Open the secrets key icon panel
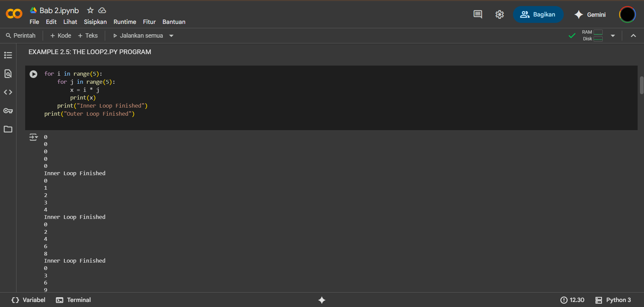 [x=8, y=111]
